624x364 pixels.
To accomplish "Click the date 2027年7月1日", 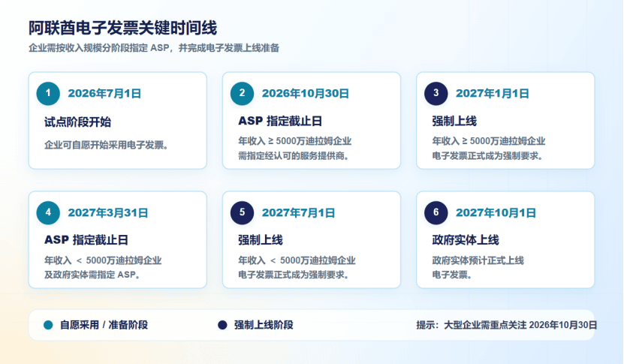I will click(x=298, y=213).
